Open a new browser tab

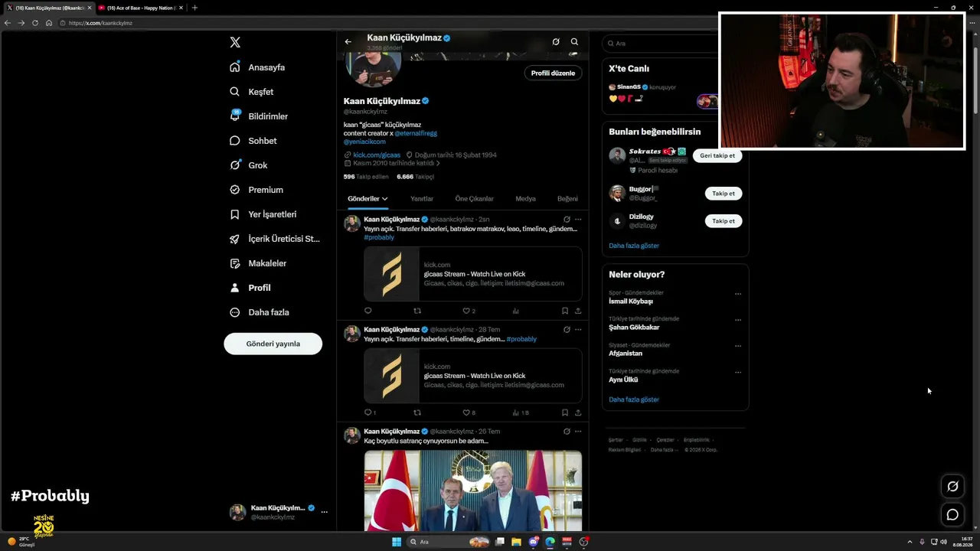coord(194,8)
